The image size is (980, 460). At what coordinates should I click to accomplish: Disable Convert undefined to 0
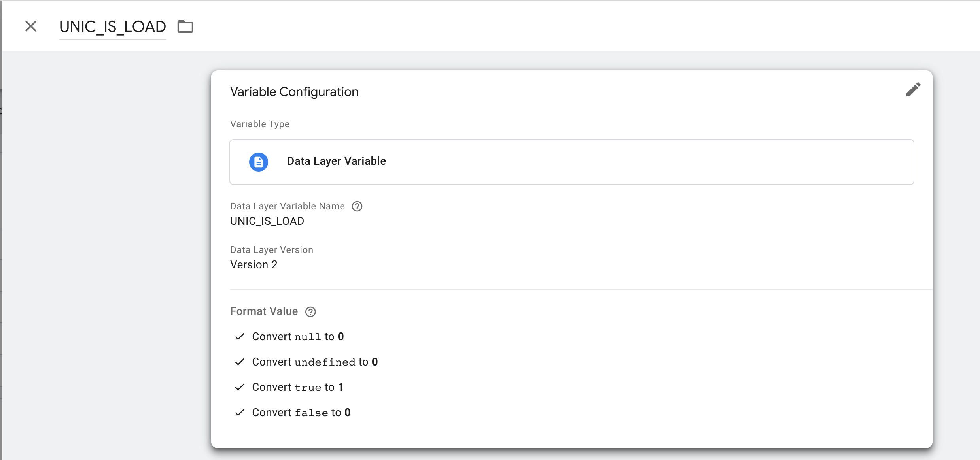(239, 362)
